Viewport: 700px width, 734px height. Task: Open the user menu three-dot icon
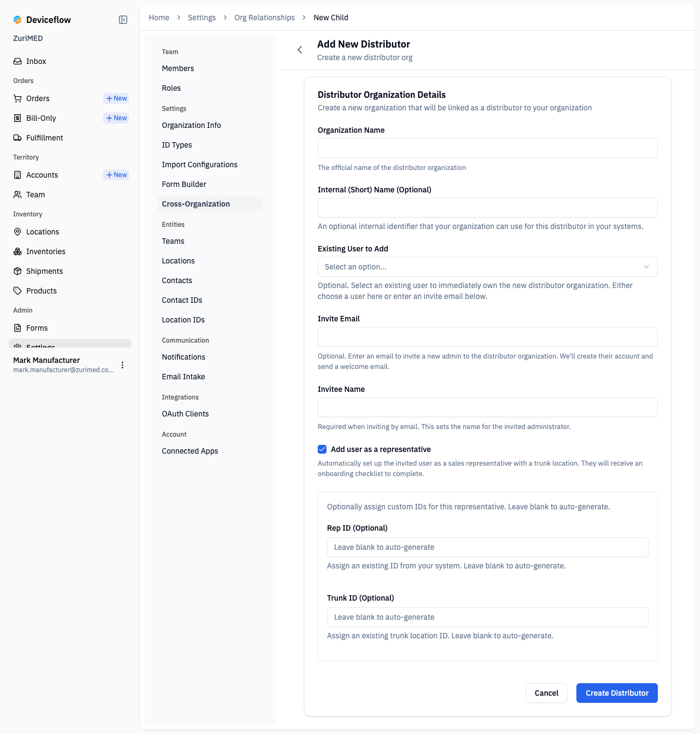pos(122,365)
